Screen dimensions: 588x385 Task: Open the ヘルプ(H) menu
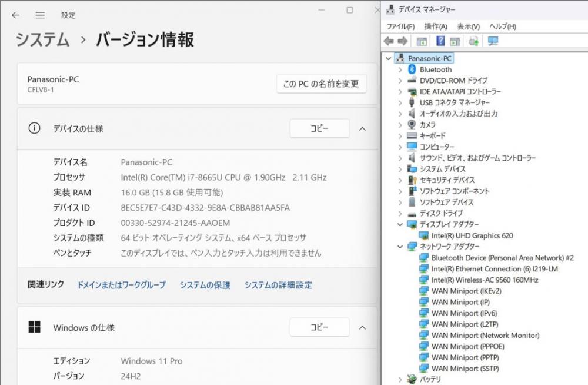(x=503, y=26)
